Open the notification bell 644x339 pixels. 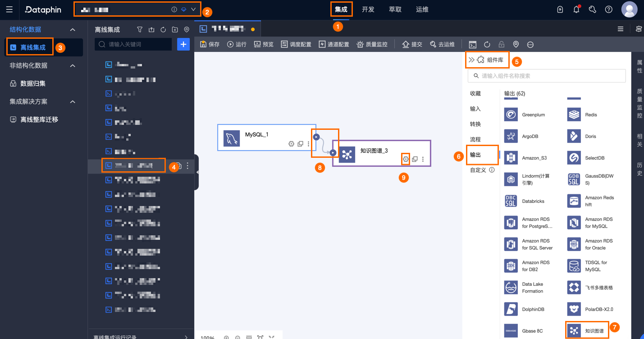tap(576, 9)
